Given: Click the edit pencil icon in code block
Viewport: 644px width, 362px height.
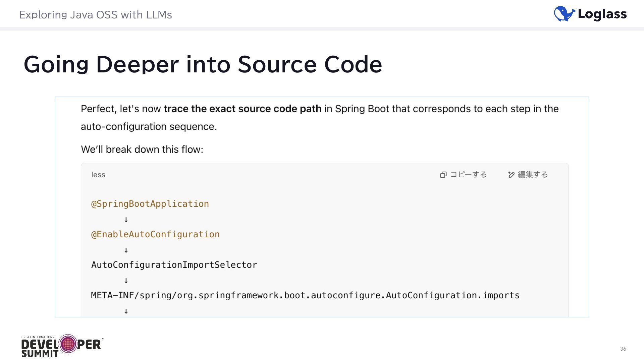Looking at the screenshot, I should [511, 175].
